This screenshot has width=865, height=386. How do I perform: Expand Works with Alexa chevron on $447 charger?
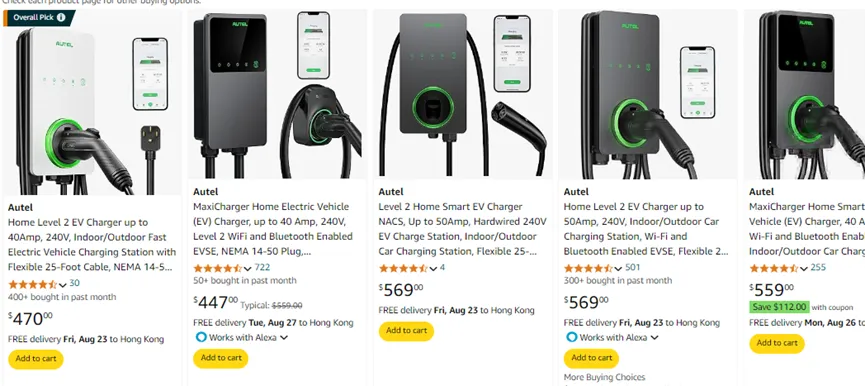[284, 337]
